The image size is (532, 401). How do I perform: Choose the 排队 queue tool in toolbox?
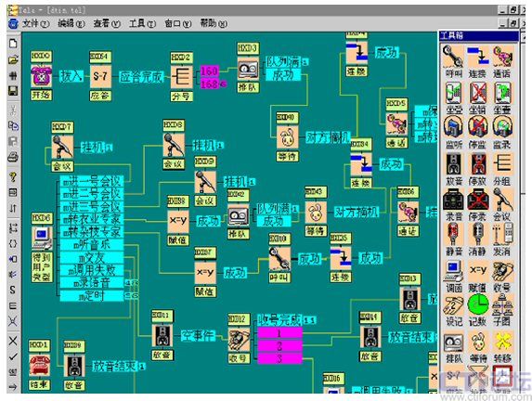(x=453, y=347)
